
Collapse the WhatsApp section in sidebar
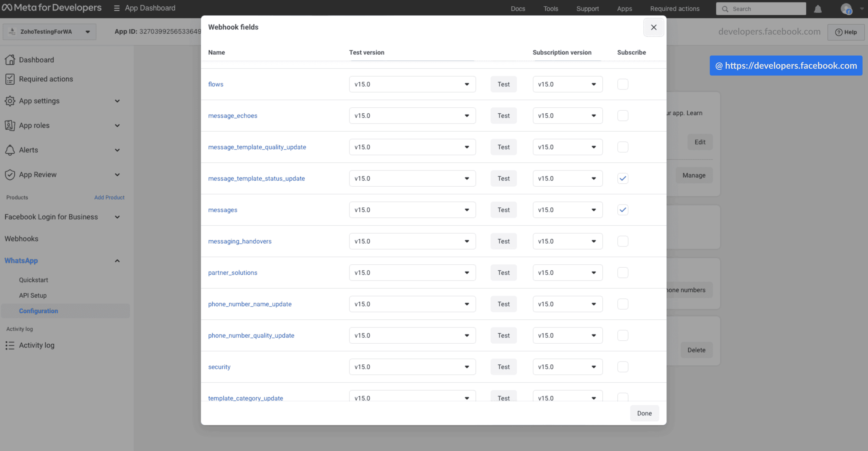117,260
